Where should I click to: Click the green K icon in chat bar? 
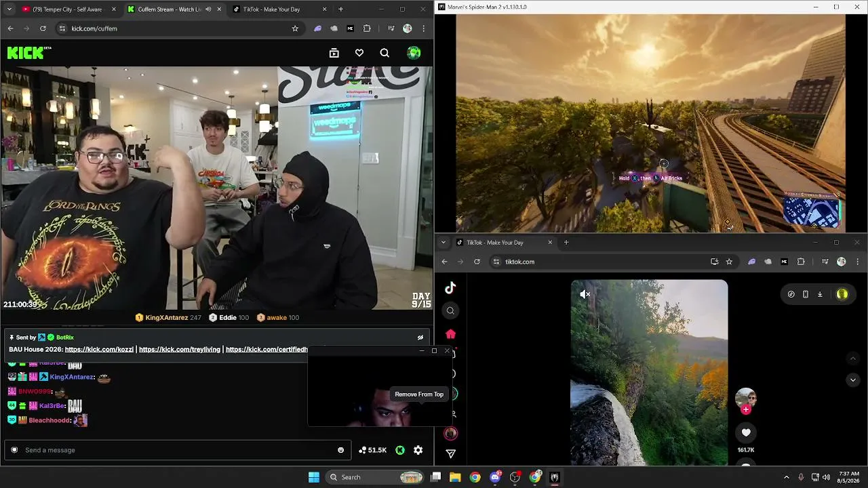400,450
